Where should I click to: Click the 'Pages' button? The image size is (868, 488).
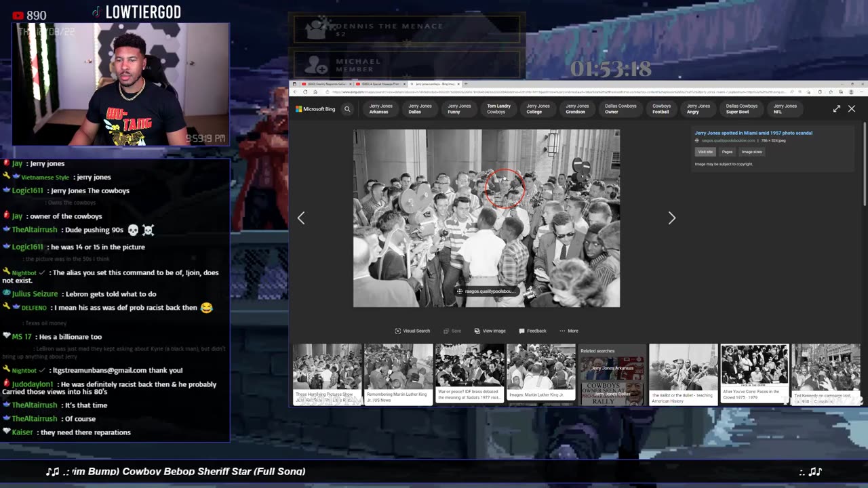727,152
